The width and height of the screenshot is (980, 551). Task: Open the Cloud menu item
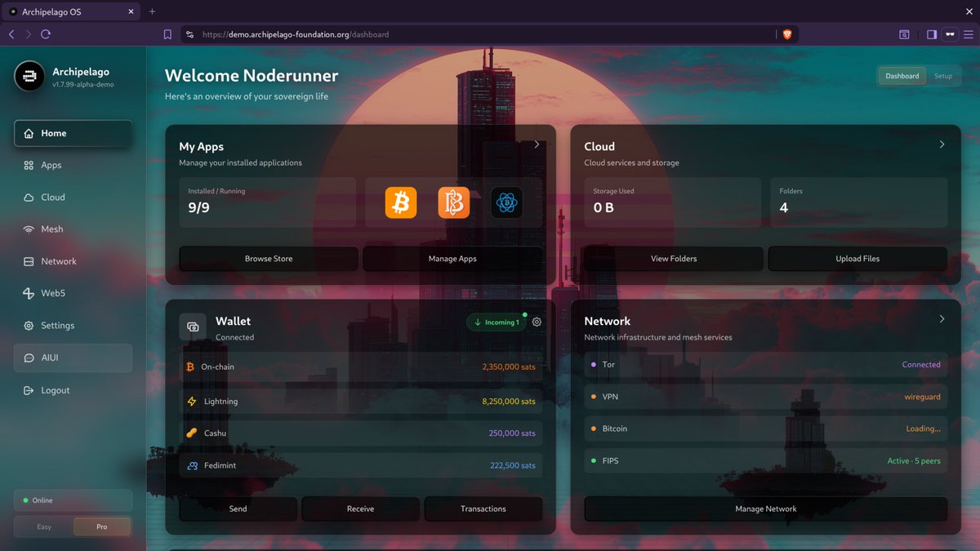73,198
